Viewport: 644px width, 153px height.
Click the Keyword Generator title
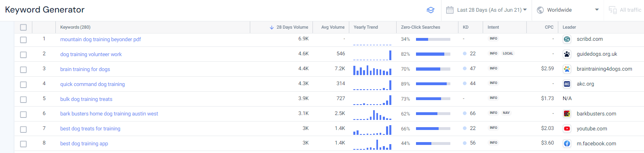[x=44, y=10]
